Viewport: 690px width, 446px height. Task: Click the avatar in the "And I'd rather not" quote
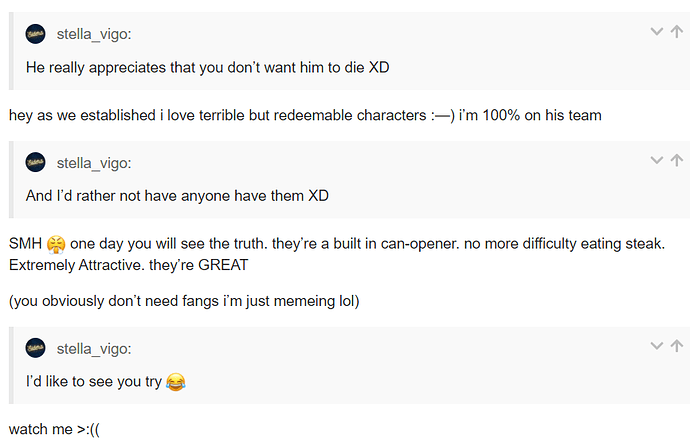point(36,162)
